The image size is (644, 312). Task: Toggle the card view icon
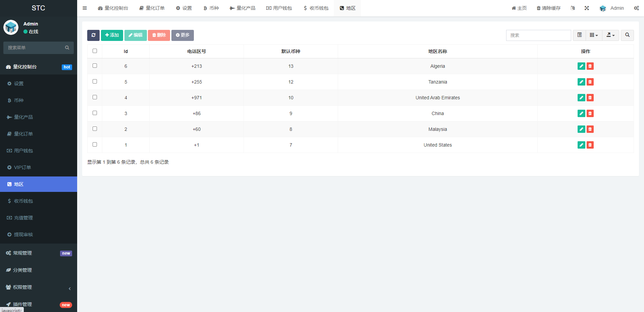(579, 35)
